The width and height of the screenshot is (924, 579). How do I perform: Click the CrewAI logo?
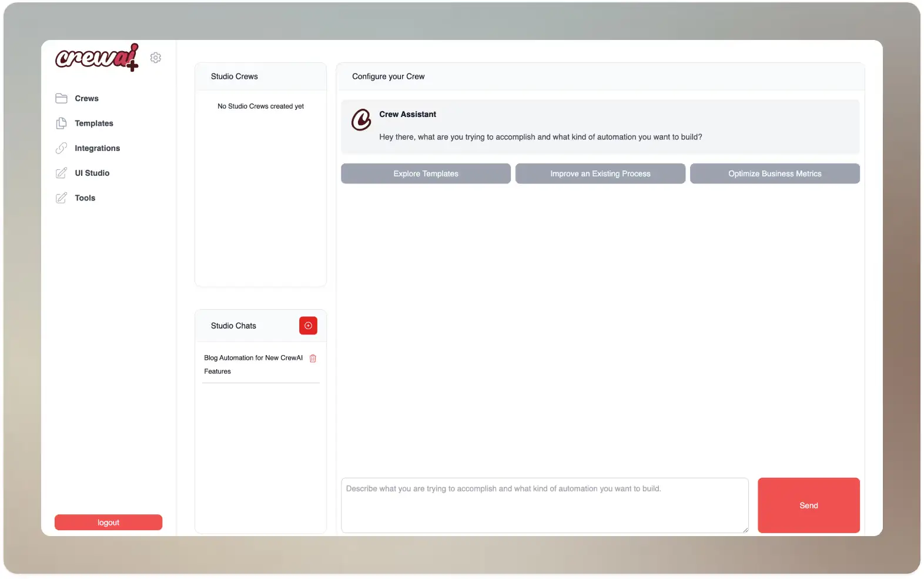point(97,57)
